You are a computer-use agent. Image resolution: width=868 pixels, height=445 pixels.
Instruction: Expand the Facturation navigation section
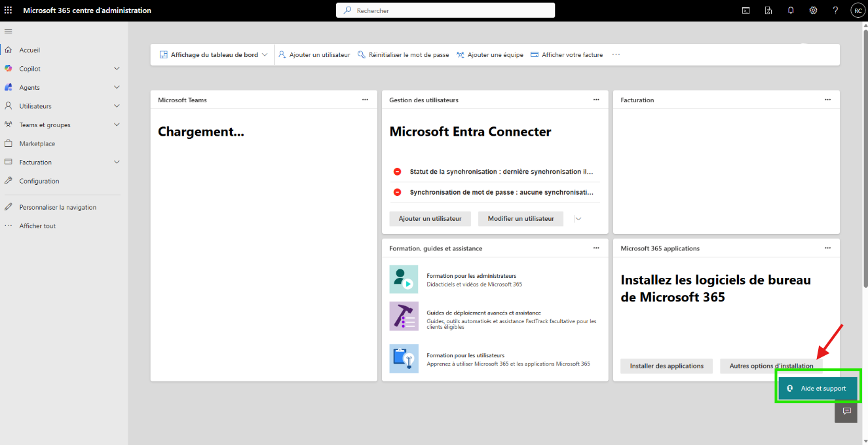[x=117, y=162]
